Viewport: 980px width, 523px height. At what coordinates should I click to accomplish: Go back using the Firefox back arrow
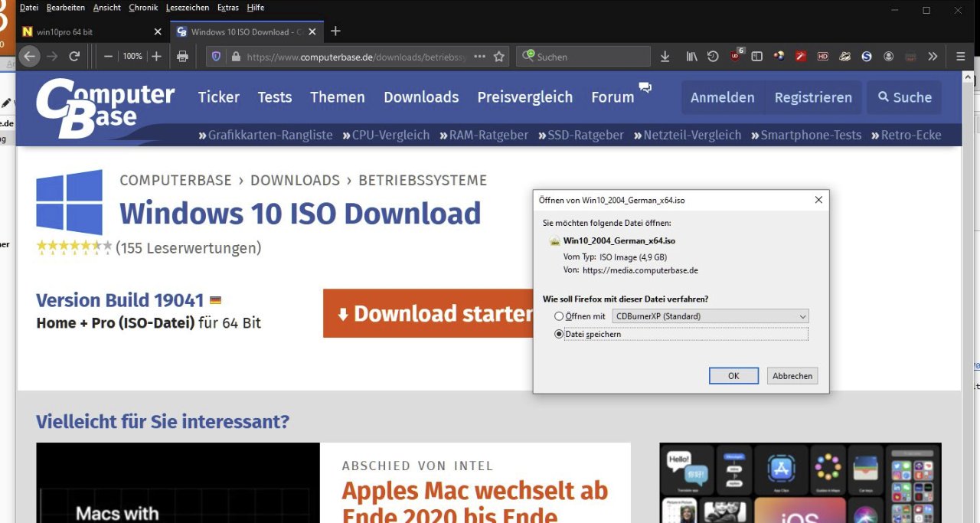point(29,56)
